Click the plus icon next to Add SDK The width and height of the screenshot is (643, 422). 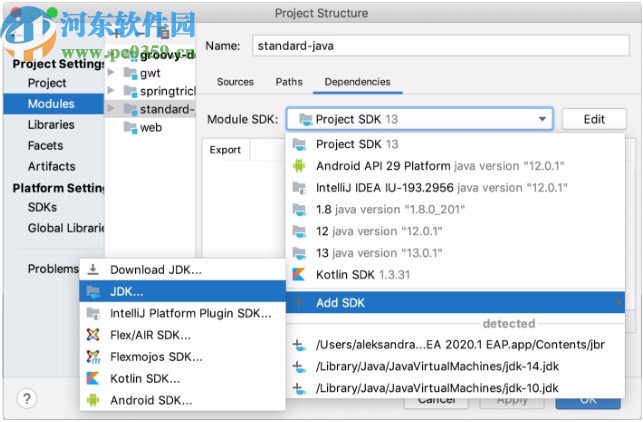[299, 303]
